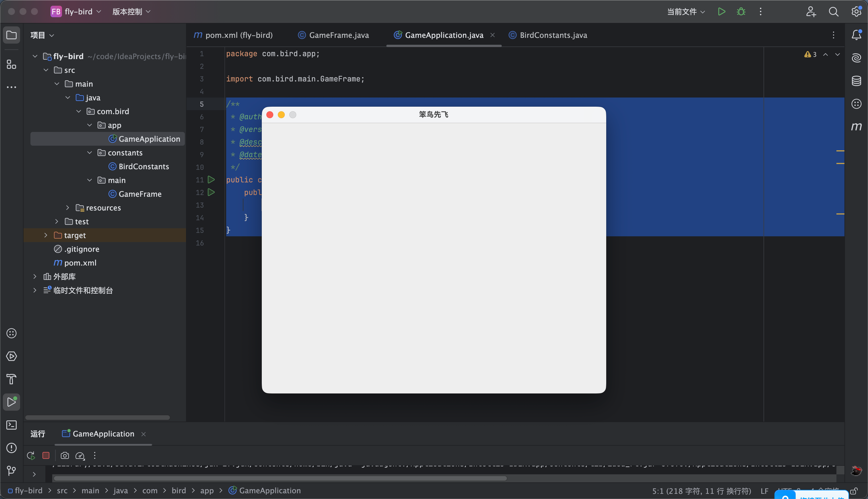
Task: Rerun GameApplication in the Run panel
Action: [31, 455]
